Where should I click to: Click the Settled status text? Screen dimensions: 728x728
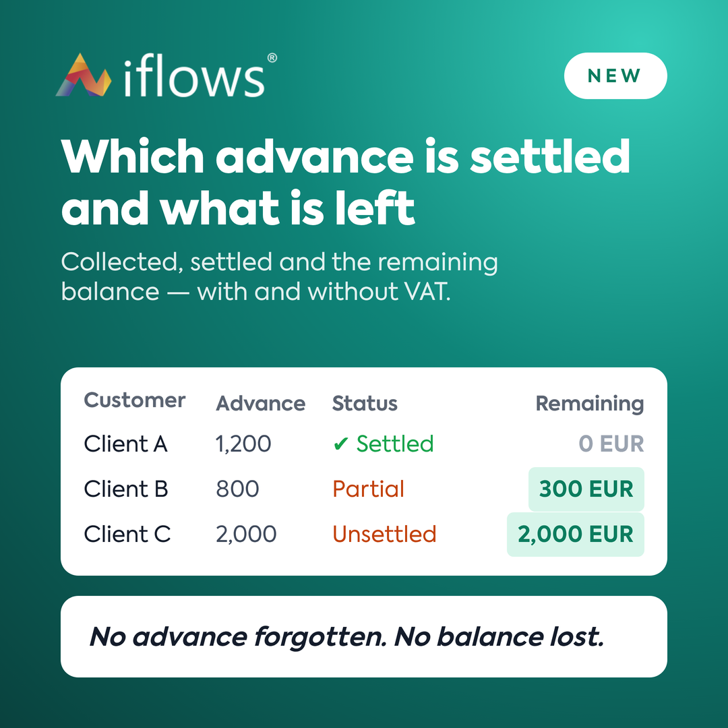tap(394, 444)
